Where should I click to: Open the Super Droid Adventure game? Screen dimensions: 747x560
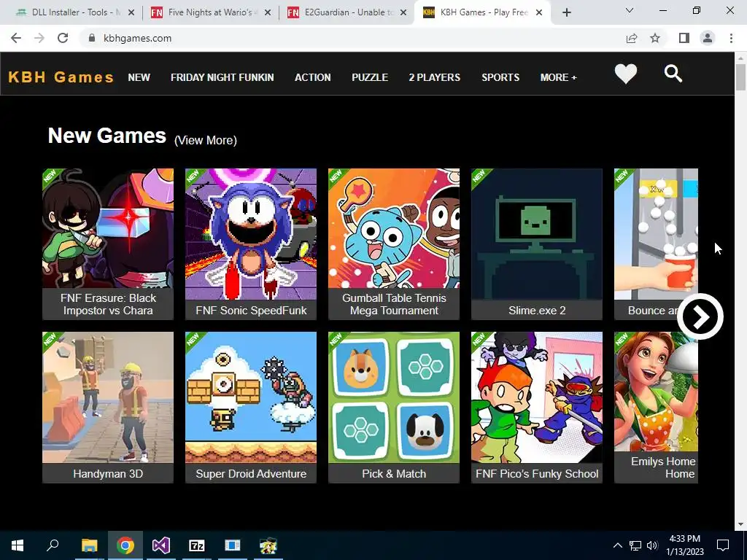[x=251, y=408]
